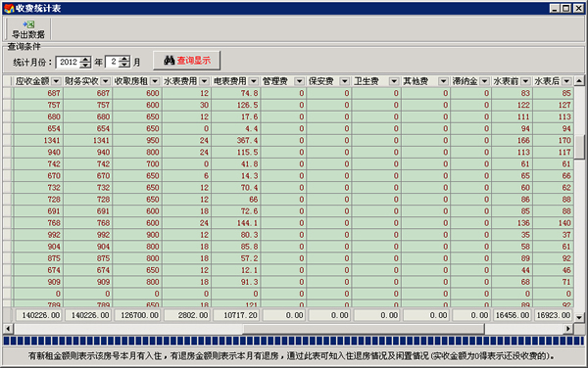Viewport: 588px width, 368px height.
Task: Open the 其他费 column filter dropdown
Action: pos(443,81)
